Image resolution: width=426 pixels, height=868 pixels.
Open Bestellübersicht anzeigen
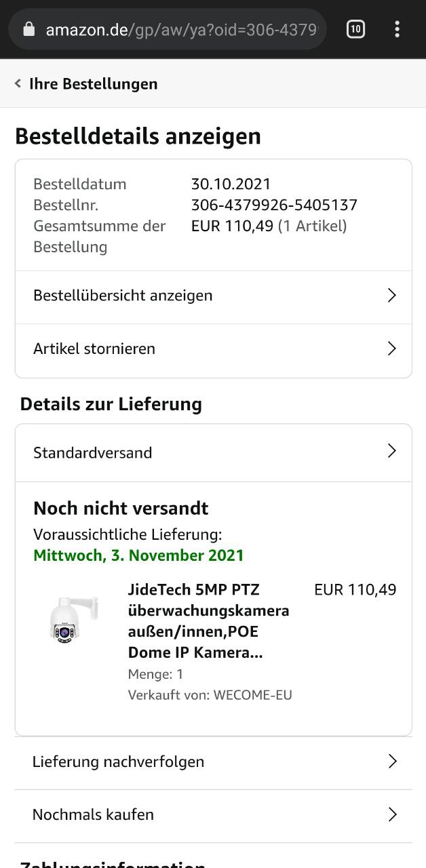[123, 296]
